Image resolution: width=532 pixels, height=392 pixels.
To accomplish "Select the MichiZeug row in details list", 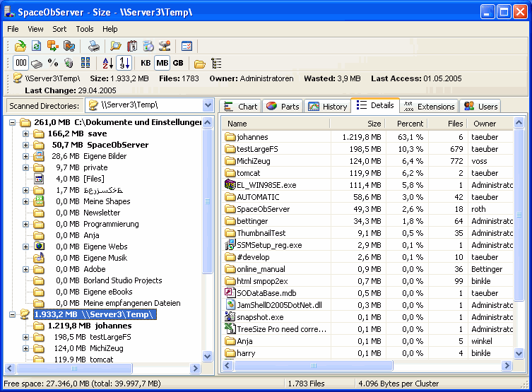I will coord(368,161).
